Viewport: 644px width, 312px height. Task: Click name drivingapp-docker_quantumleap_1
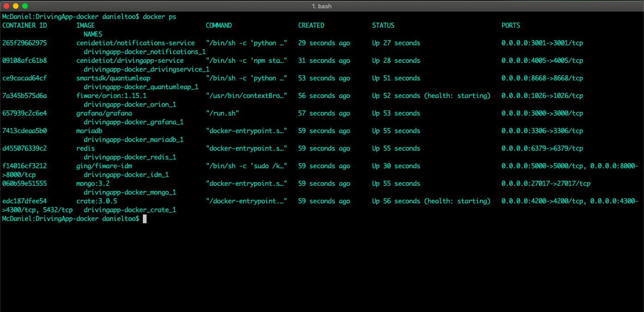click(x=141, y=87)
